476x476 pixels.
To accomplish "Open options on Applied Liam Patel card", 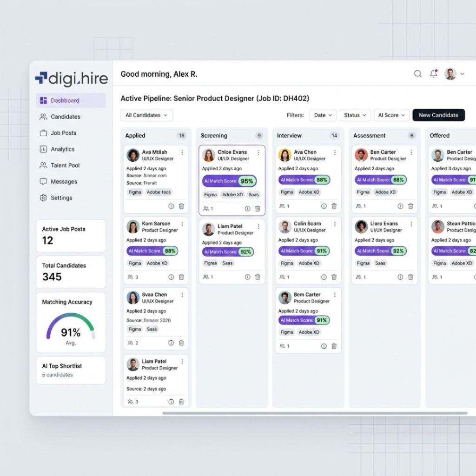I will (x=182, y=362).
